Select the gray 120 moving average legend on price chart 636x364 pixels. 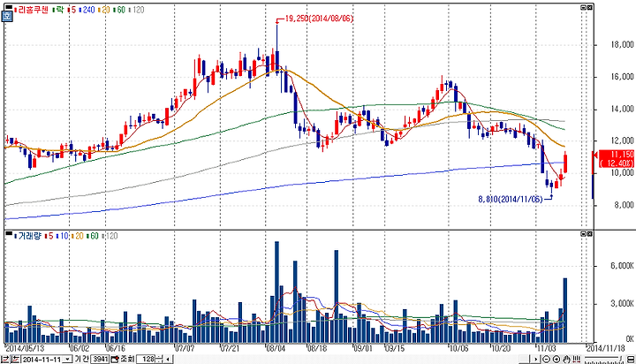pos(139,10)
